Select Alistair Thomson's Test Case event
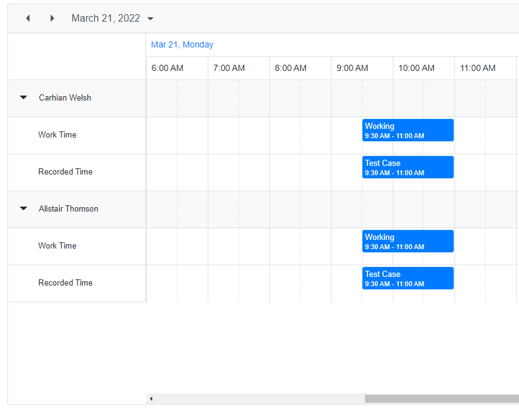 point(407,278)
